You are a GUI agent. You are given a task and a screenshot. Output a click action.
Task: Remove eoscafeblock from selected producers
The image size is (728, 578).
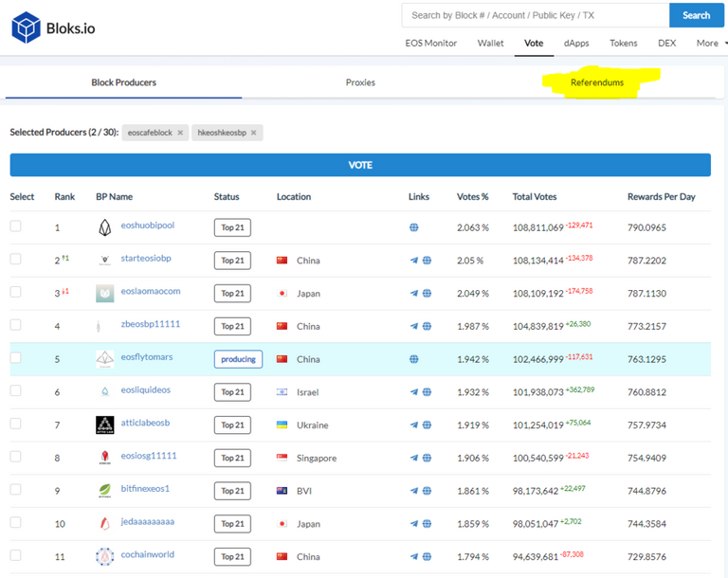(180, 133)
